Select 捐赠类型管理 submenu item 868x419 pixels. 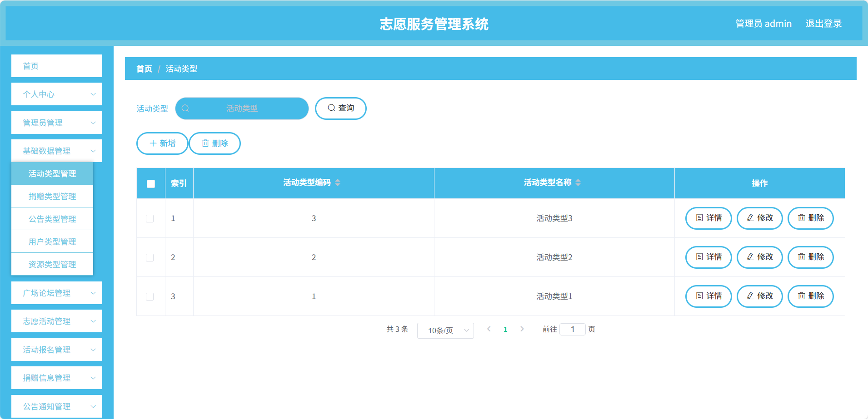(52, 196)
